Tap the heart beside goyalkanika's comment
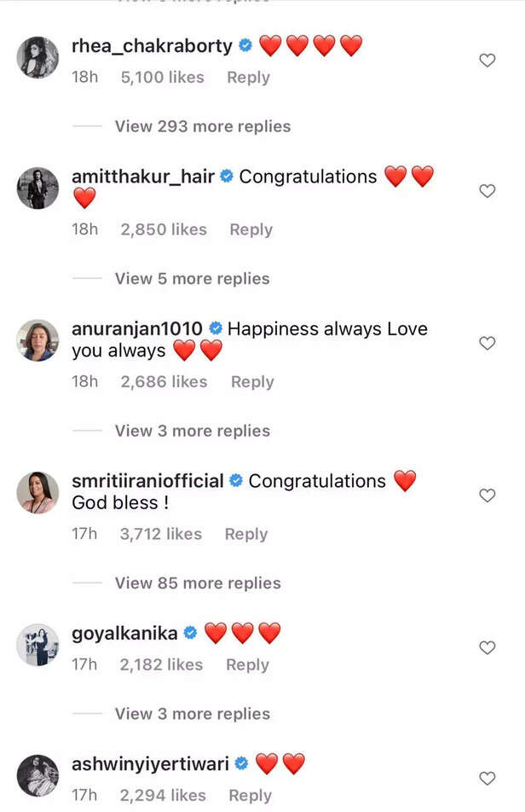Screen dimensions: 525x812 tap(487, 647)
